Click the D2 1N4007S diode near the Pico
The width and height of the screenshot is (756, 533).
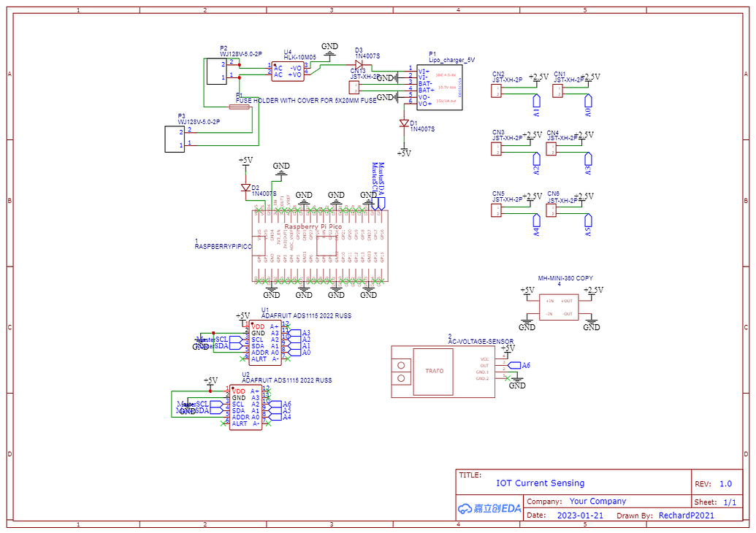click(x=245, y=188)
